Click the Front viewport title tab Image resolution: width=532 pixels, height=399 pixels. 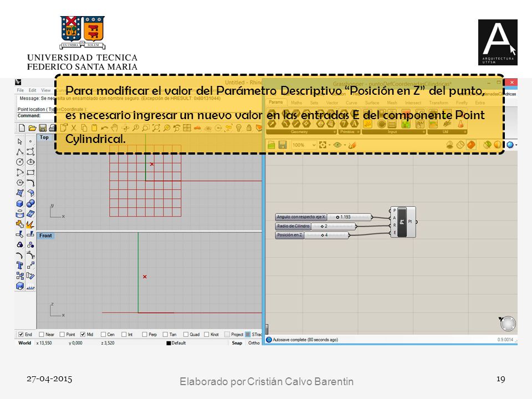point(45,236)
